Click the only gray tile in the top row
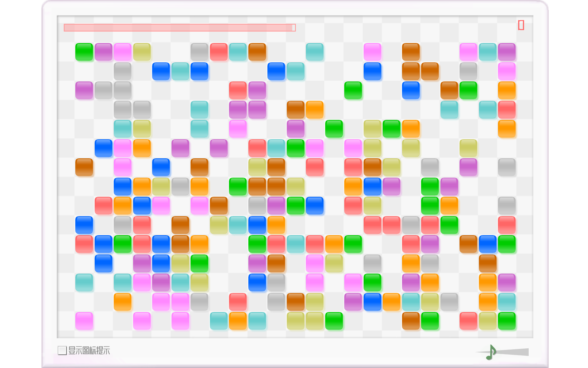 pos(199,52)
